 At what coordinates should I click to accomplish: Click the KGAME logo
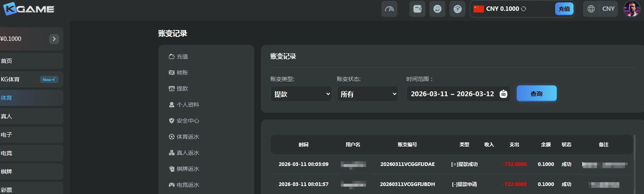28,9
